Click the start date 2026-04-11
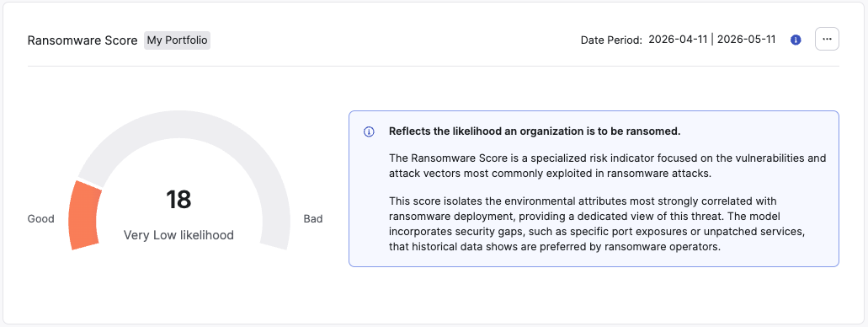 point(678,40)
